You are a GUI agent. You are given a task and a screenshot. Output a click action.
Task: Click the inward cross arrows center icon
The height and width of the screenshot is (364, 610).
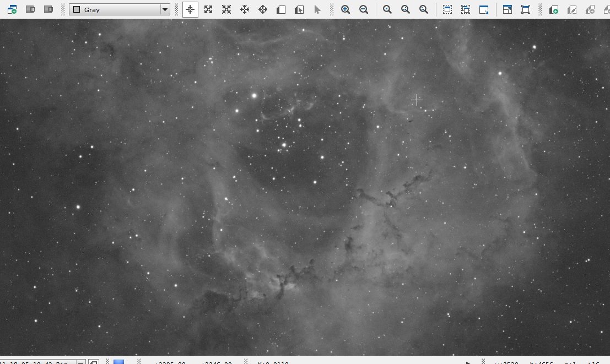[x=245, y=9]
